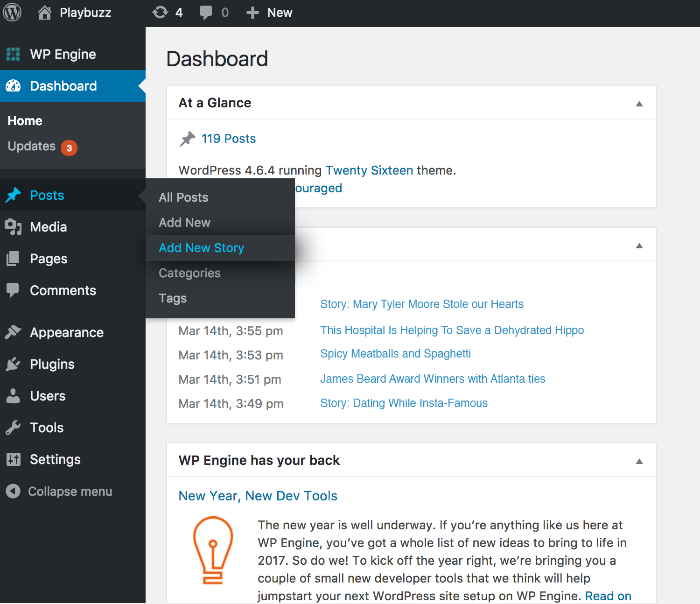Viewport: 700px width, 604px height.
Task: Open the updates refresh icon in admin bar
Action: click(x=160, y=13)
